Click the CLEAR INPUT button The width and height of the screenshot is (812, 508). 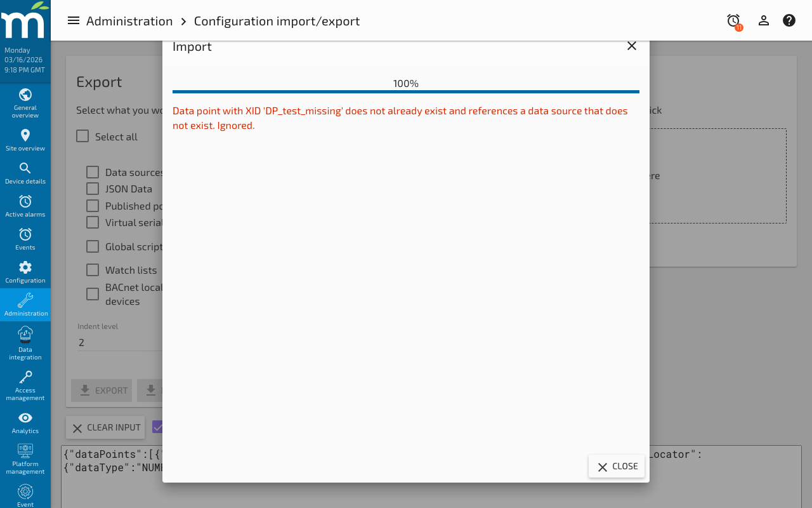[x=105, y=427]
